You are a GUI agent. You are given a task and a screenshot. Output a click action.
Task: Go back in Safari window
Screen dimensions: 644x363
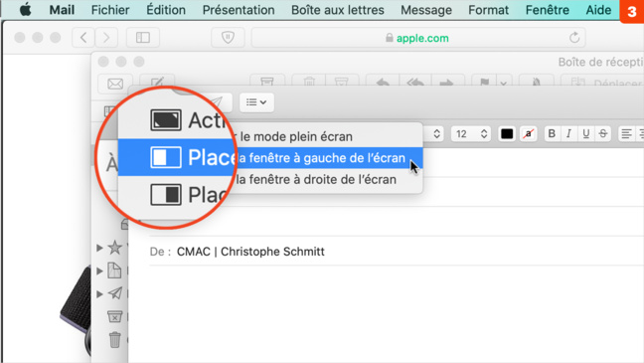pos(83,38)
